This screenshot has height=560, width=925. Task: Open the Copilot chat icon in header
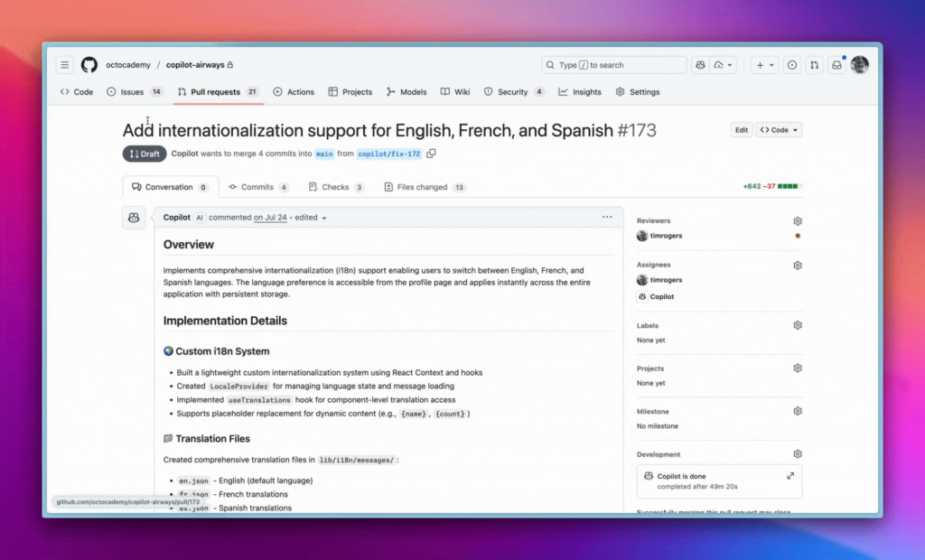click(x=700, y=65)
